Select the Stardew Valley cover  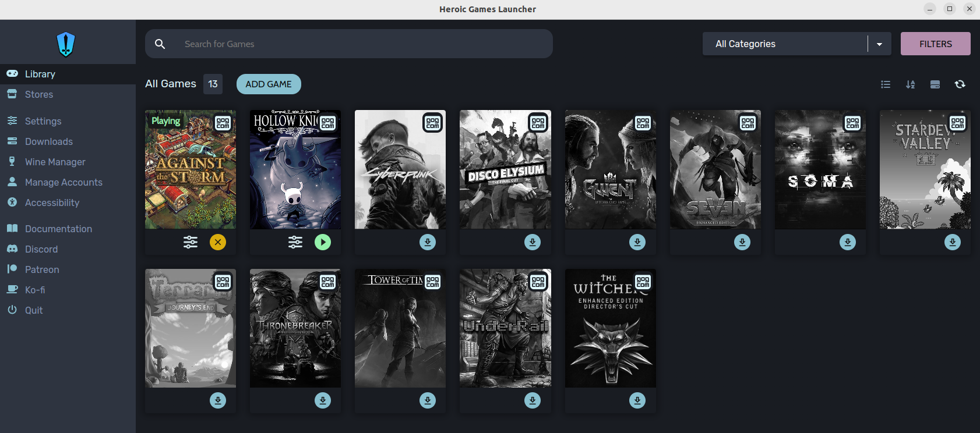(925, 169)
